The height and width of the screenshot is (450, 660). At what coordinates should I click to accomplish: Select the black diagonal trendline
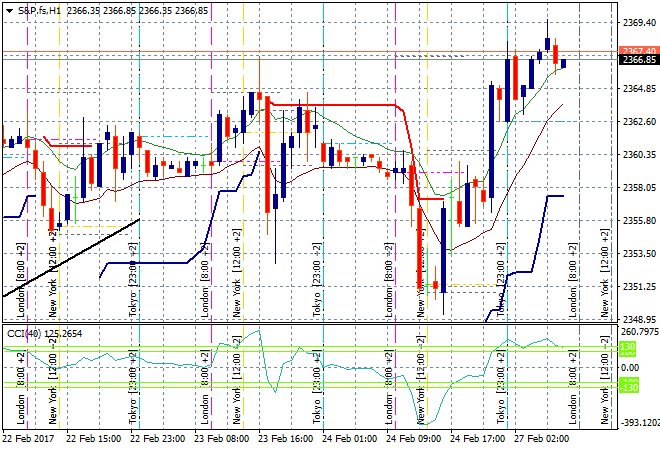point(70,257)
